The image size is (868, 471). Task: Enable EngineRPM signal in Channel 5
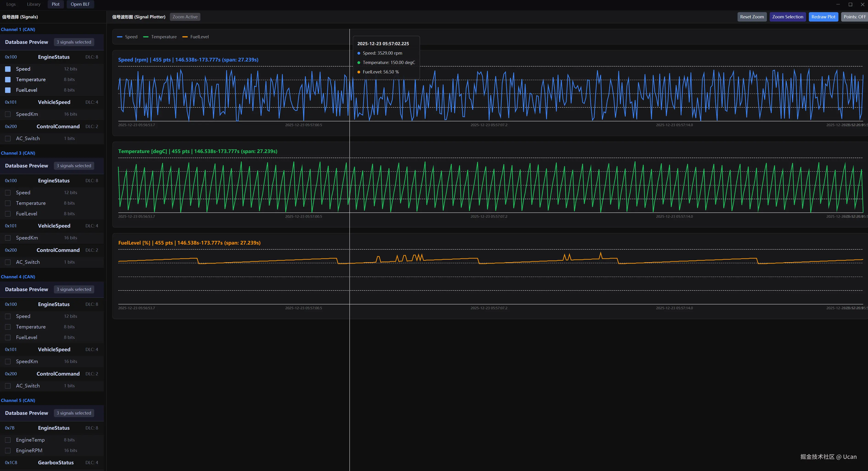tap(8, 450)
